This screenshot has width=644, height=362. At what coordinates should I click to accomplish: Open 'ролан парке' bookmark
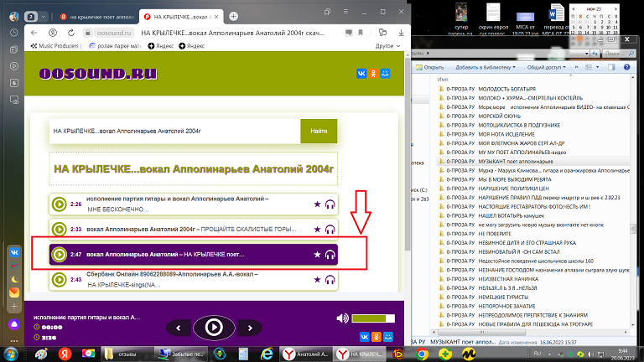tap(115, 46)
